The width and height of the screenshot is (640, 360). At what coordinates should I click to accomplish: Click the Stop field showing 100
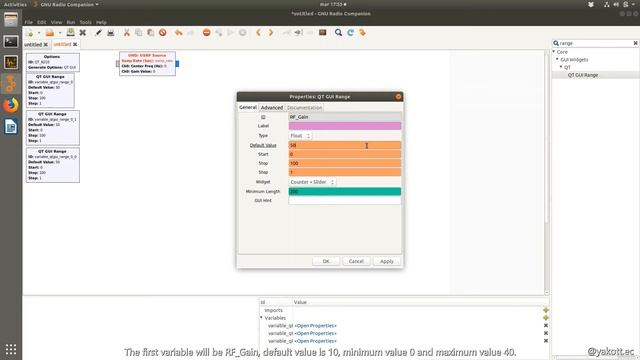click(x=345, y=163)
